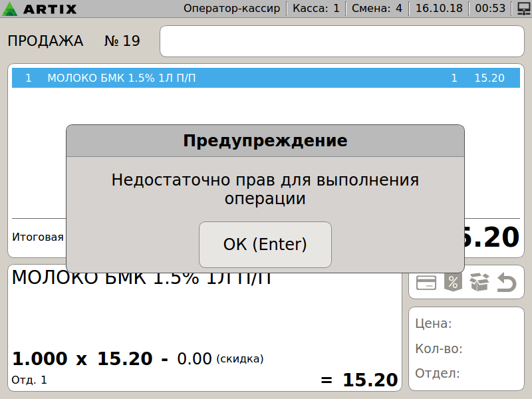Click the Предупреждение dialog title bar

tap(265, 141)
